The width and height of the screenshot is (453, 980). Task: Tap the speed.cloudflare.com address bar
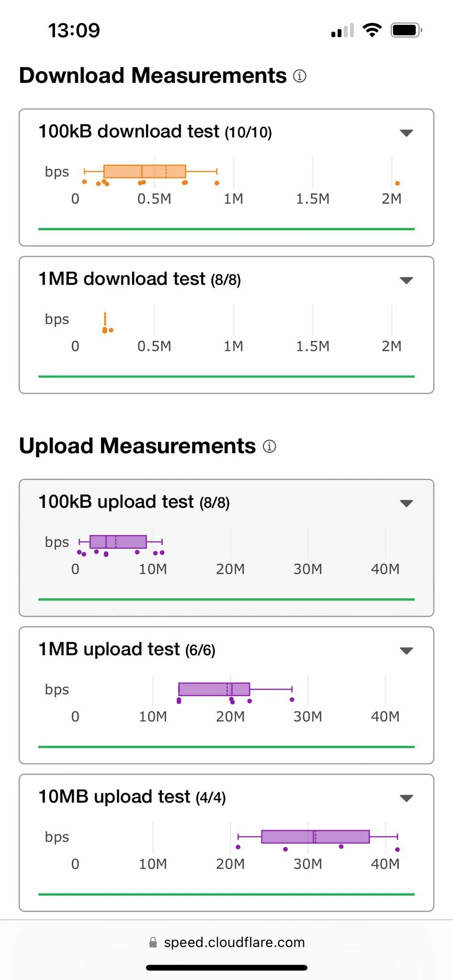(234, 942)
